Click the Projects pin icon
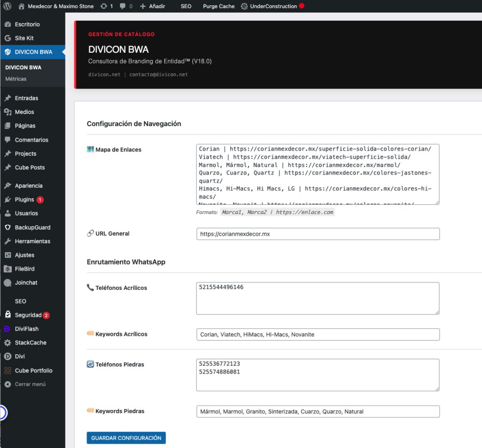 (x=8, y=153)
